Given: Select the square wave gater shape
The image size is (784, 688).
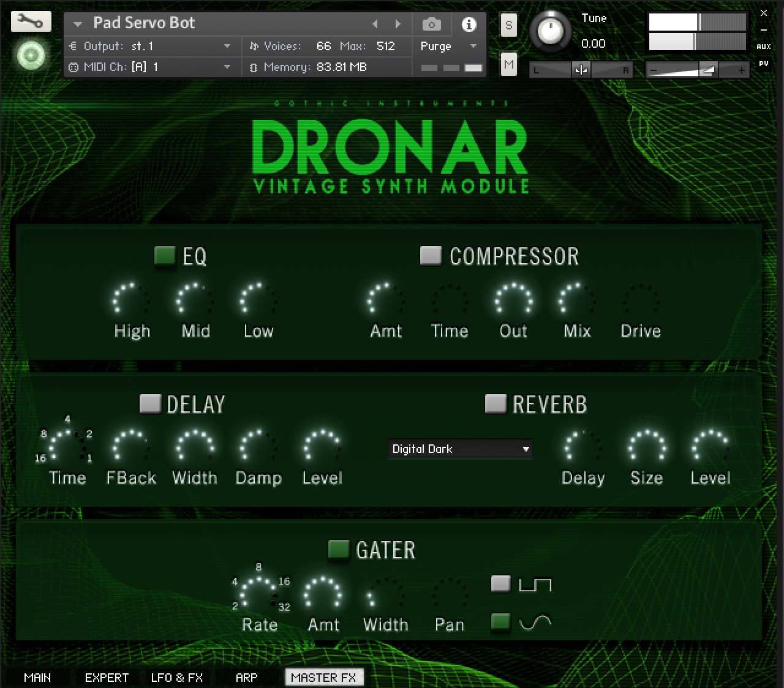Looking at the screenshot, I should click(x=501, y=584).
